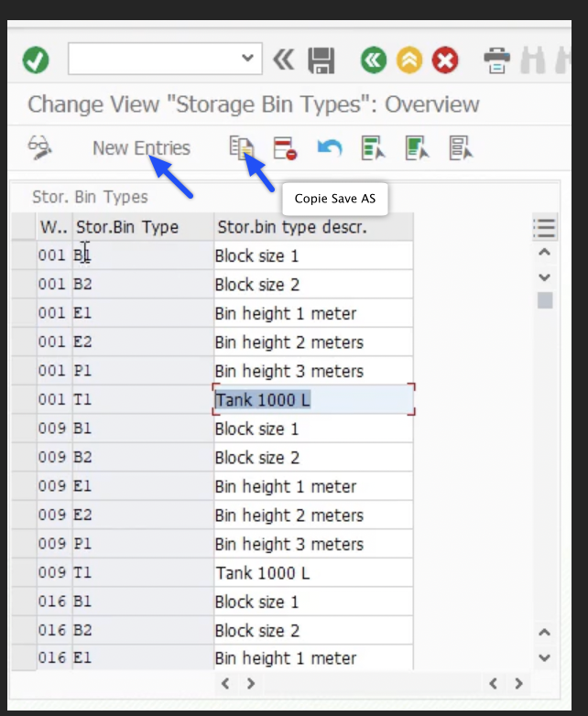Click the Delete row icon
Image resolution: width=588 pixels, height=716 pixels.
(285, 148)
